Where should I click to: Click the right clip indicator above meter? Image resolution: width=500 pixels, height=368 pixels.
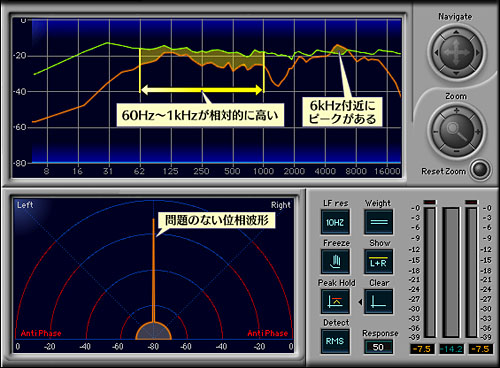tap(471, 202)
